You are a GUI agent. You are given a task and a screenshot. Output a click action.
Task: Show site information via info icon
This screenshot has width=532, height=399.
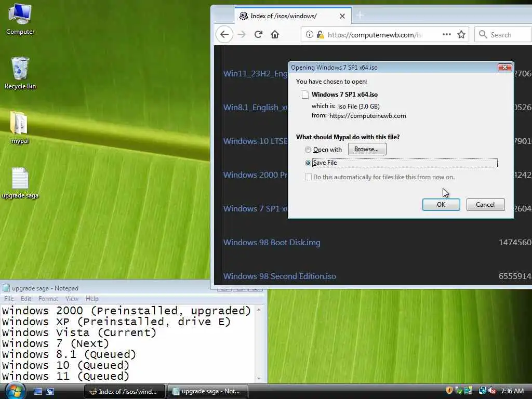309,34
